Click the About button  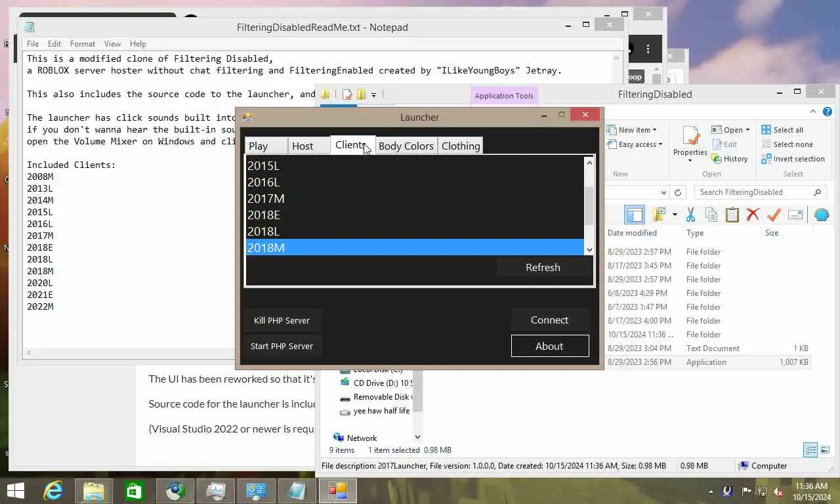549,346
